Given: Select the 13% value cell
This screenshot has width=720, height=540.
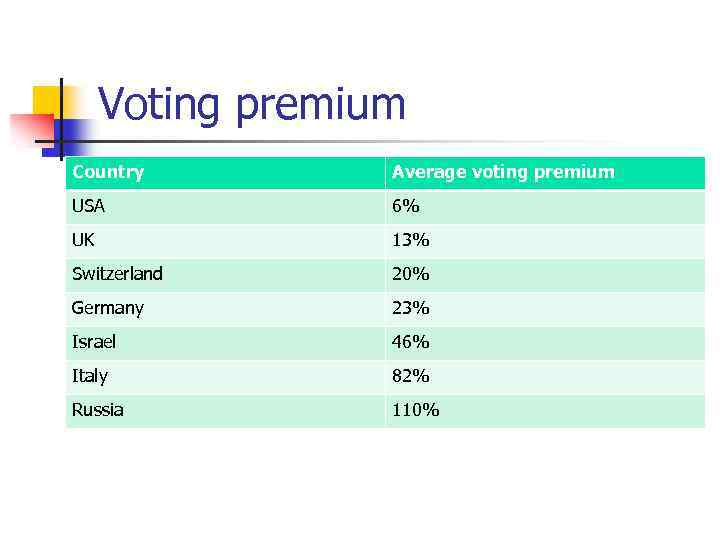Looking at the screenshot, I should 410,240.
